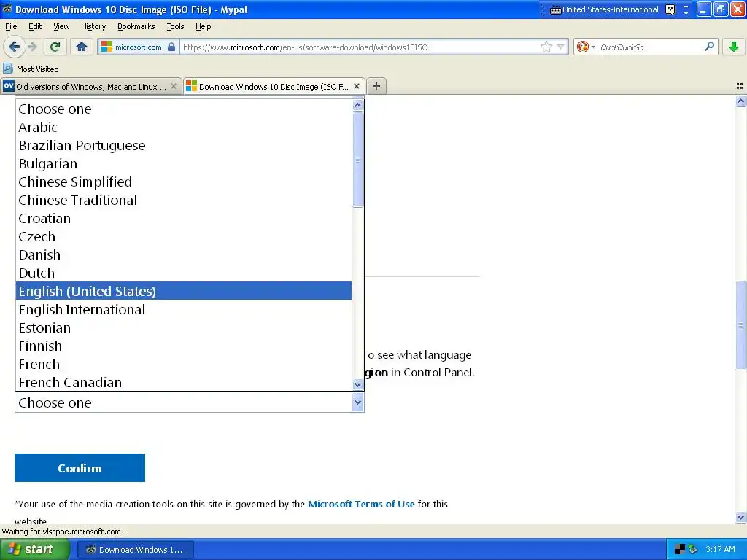Open the File menu
747x560 pixels.
(x=11, y=26)
